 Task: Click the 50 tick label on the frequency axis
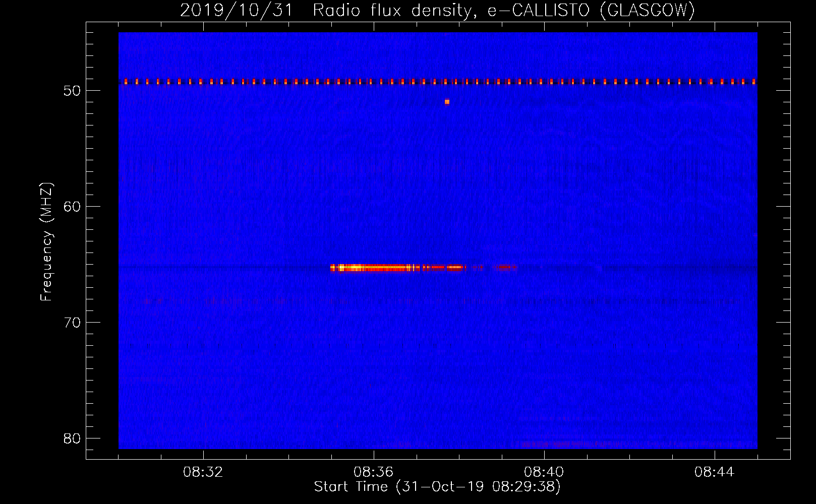tap(73, 91)
